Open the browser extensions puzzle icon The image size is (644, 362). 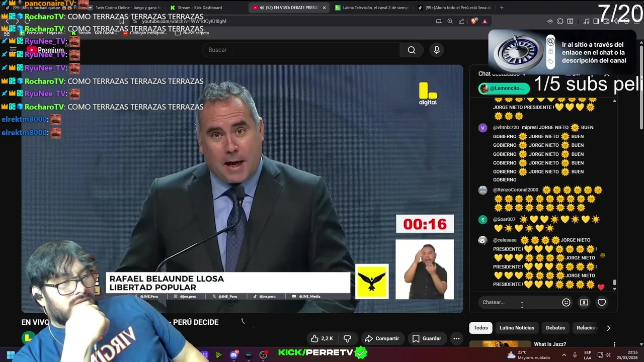pyautogui.click(x=560, y=21)
